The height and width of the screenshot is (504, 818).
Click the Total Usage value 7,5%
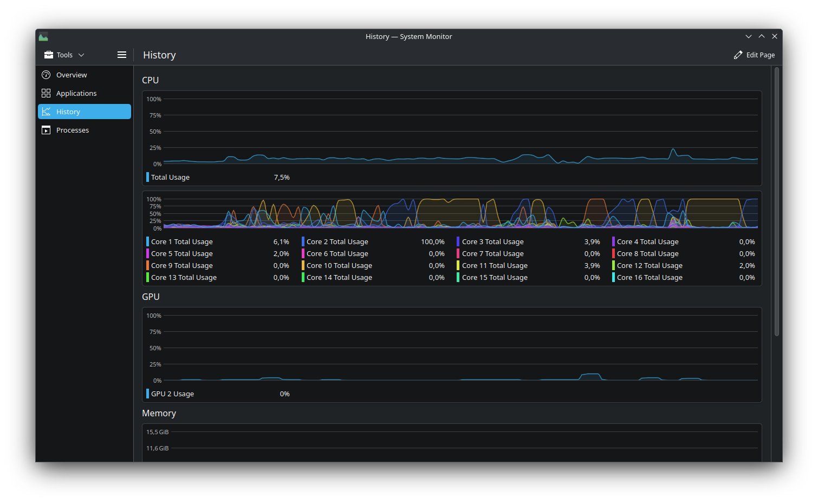coord(282,177)
